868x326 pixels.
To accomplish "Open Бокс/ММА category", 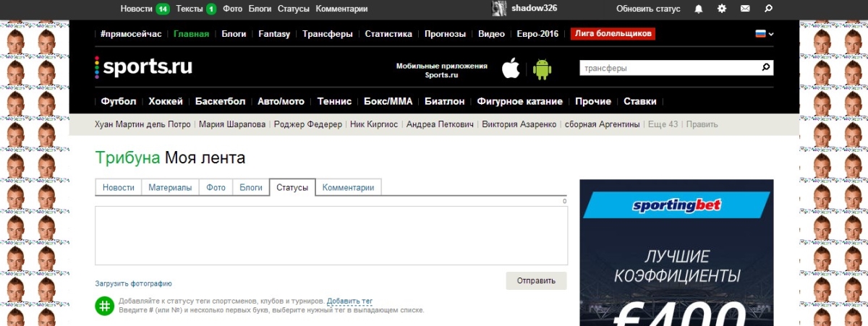I will [x=388, y=101].
